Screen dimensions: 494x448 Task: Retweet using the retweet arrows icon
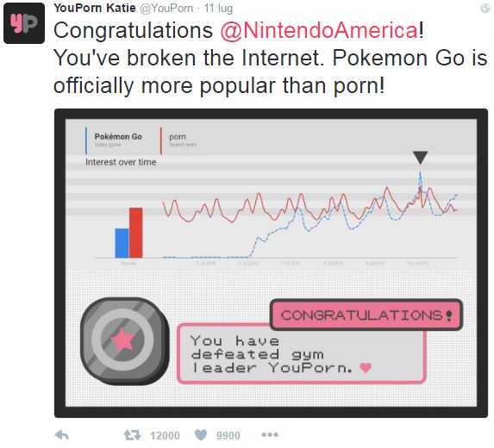click(132, 435)
